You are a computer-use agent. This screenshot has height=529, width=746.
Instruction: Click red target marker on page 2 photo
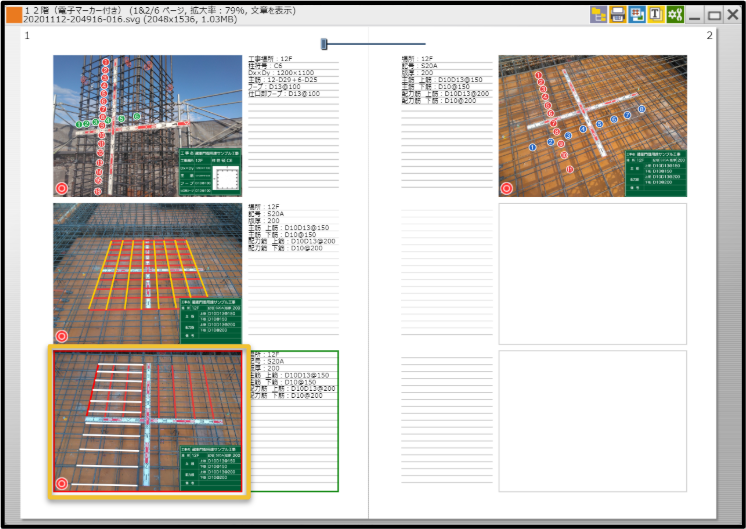(507, 187)
